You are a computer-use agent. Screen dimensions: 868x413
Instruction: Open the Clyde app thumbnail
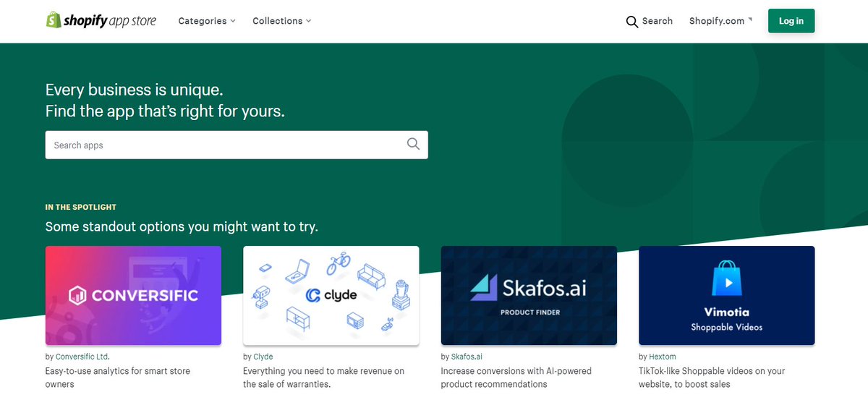tap(331, 295)
